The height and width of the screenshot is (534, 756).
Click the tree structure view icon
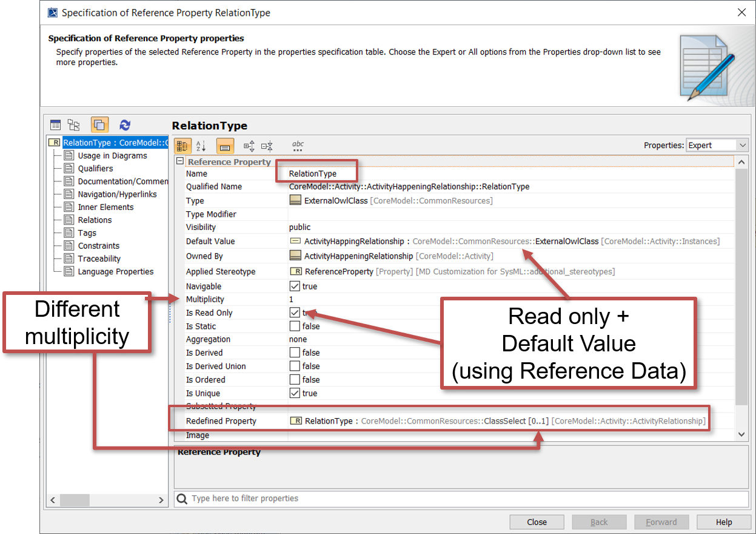[74, 125]
